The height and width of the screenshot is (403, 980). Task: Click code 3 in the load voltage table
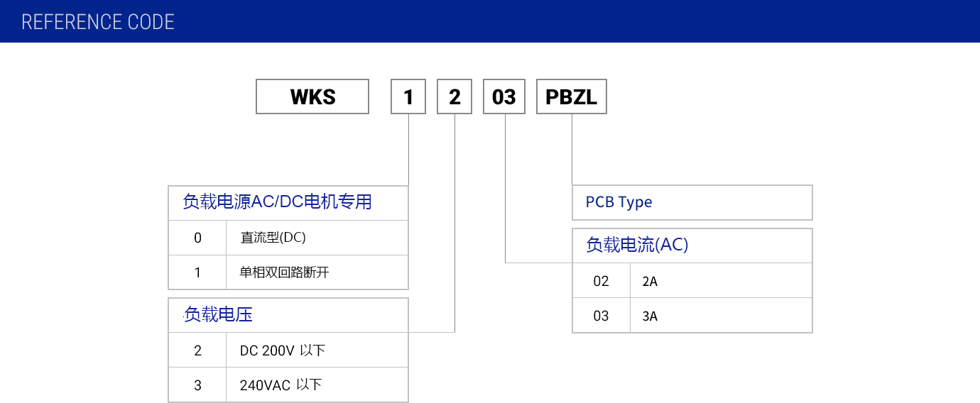[197, 385]
